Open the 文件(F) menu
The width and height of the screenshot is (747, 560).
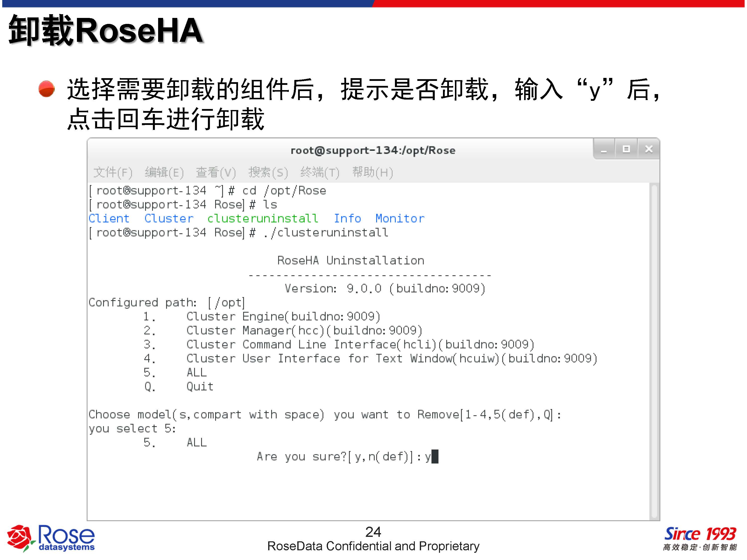113,172
